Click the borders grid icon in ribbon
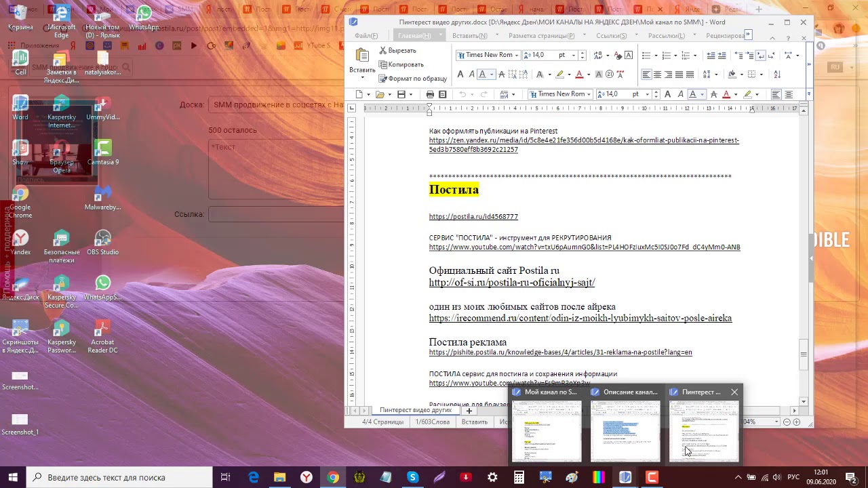 click(753, 75)
